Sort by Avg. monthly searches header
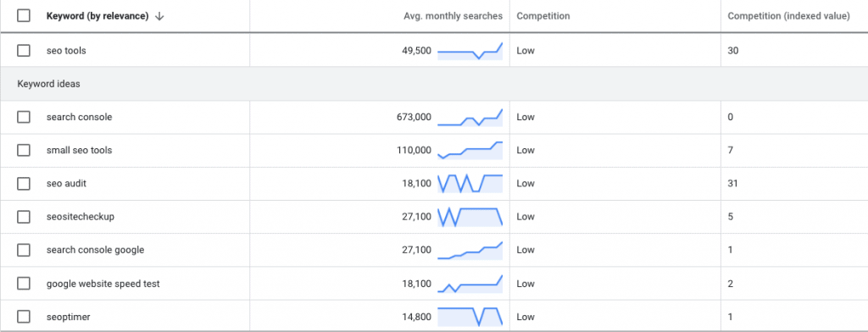 [453, 16]
